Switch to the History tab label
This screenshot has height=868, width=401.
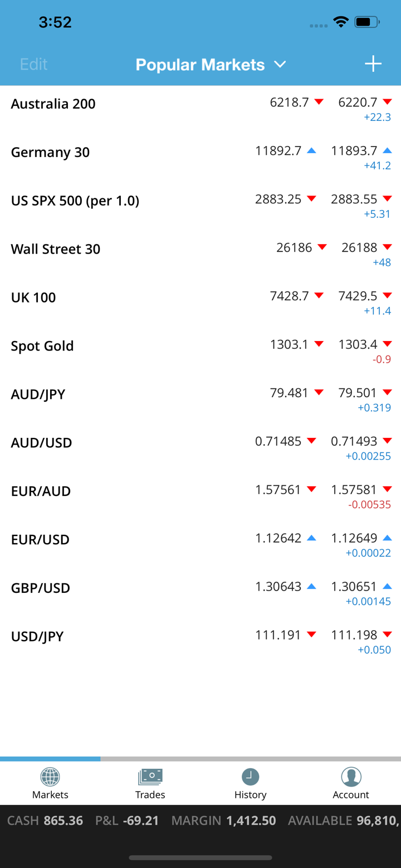point(250,794)
